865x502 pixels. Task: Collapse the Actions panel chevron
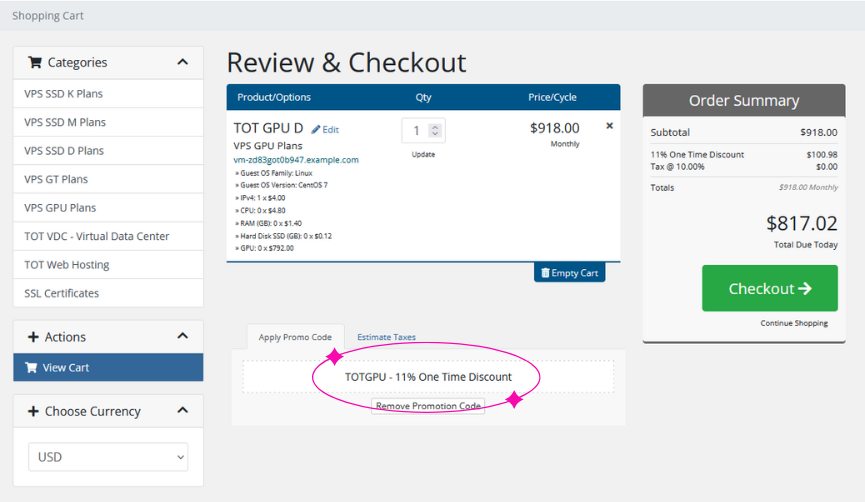(182, 337)
